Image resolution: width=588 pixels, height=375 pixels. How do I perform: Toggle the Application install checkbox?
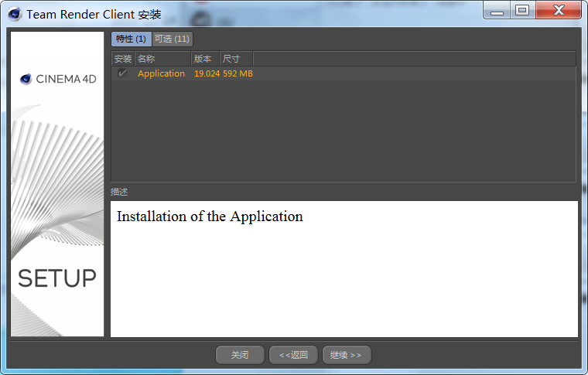pyautogui.click(x=122, y=73)
